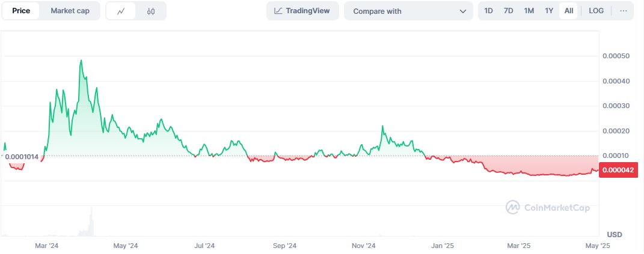Set chart range to 1D
Viewport: 644px width, 254px height.
(x=488, y=11)
